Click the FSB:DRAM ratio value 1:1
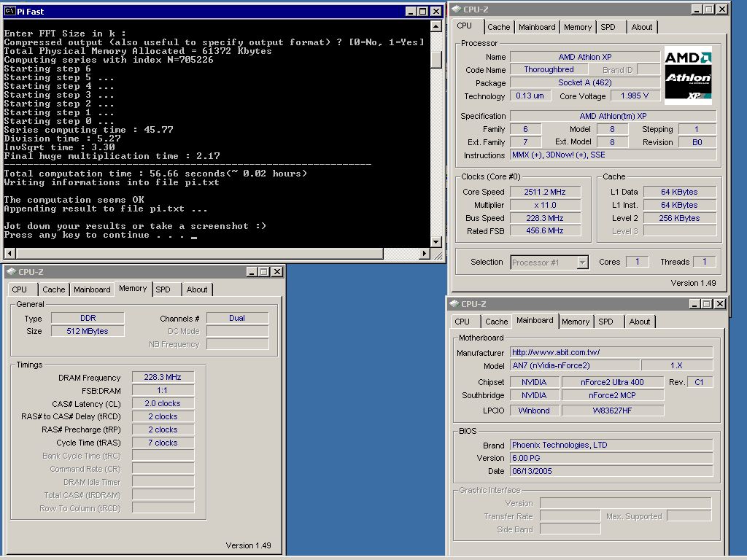 pos(163,391)
